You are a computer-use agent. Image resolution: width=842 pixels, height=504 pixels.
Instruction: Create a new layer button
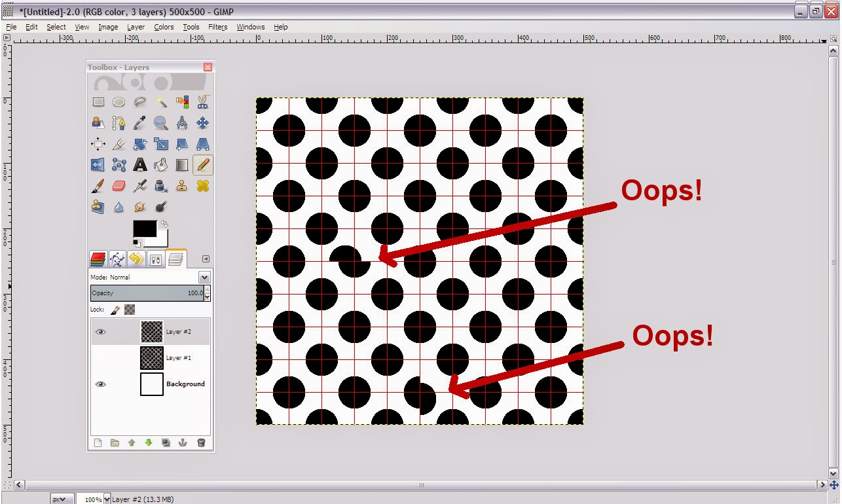coord(98,443)
